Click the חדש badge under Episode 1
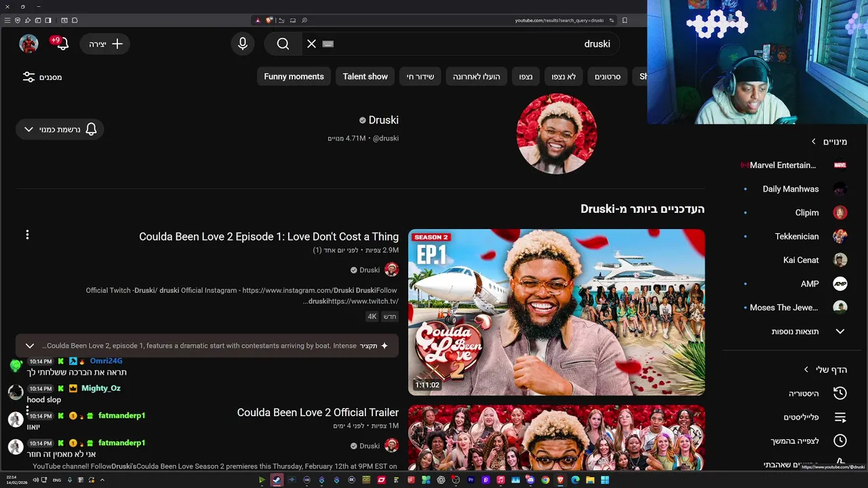 coord(389,317)
